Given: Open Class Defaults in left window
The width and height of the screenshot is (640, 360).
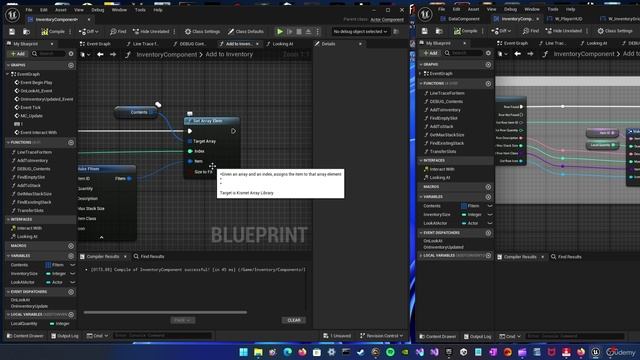Looking at the screenshot, I should coord(246,31).
